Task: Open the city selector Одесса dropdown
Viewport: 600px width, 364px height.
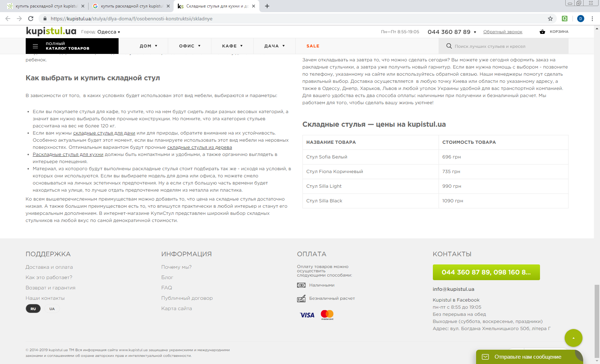Action: (x=109, y=32)
